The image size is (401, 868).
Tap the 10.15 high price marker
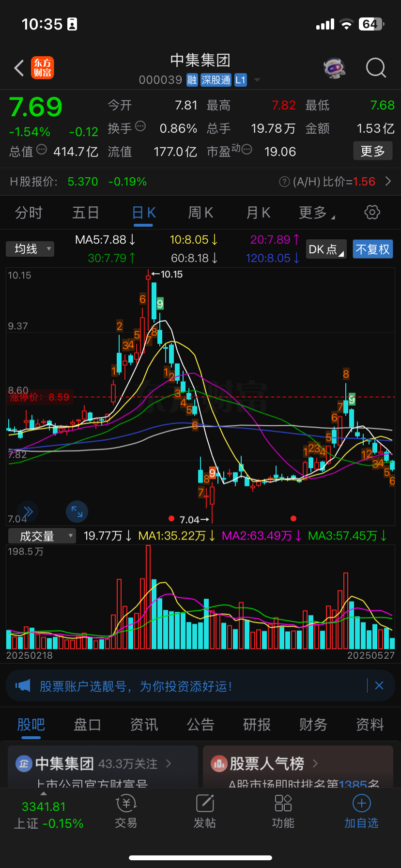tap(167, 274)
